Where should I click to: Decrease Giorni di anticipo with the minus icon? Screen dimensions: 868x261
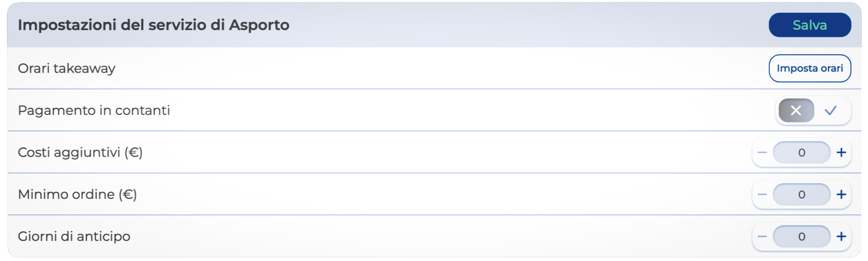click(x=762, y=237)
